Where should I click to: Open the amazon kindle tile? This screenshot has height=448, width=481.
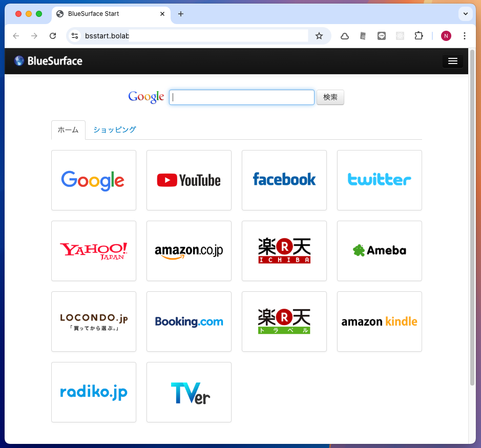point(380,322)
